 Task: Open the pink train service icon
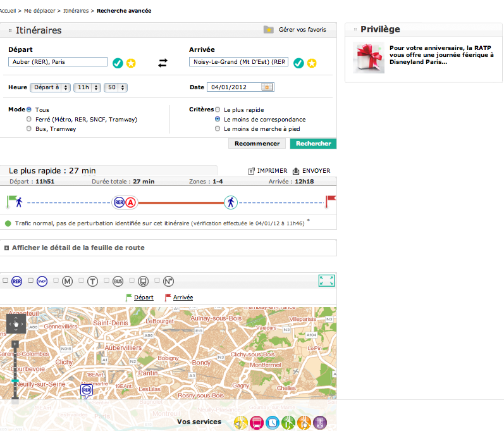click(x=257, y=423)
